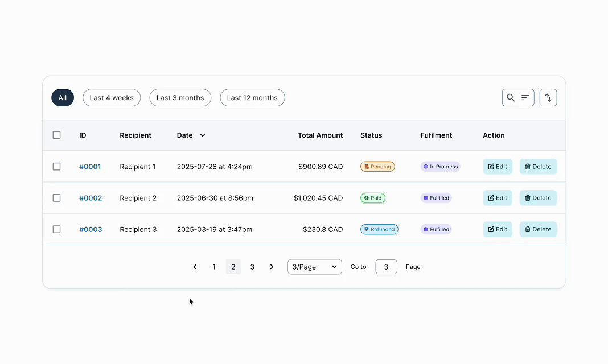Check the box for order #0003
This screenshot has height=364, width=608.
(56, 229)
